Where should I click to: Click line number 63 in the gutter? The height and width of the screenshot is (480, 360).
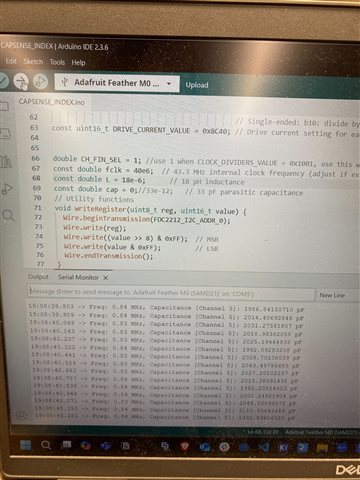point(34,128)
